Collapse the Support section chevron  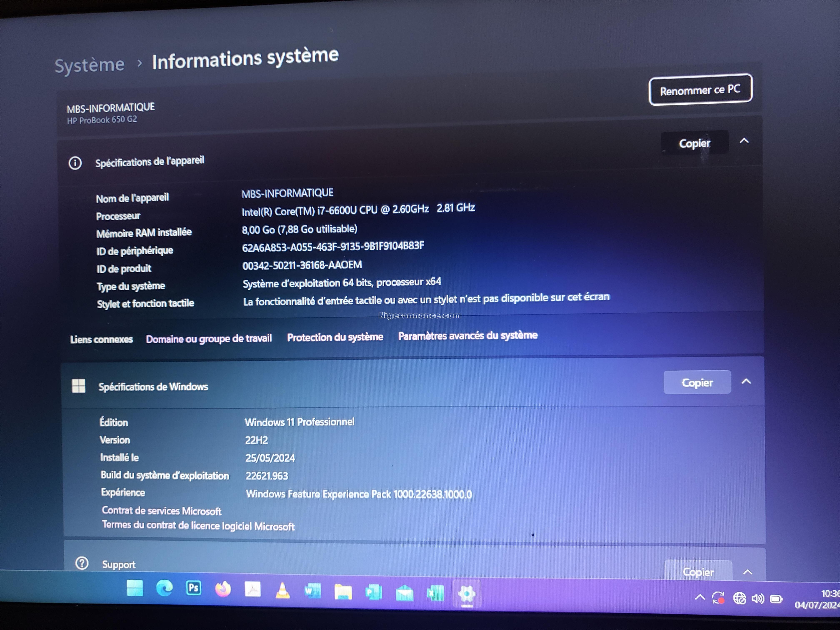747,572
